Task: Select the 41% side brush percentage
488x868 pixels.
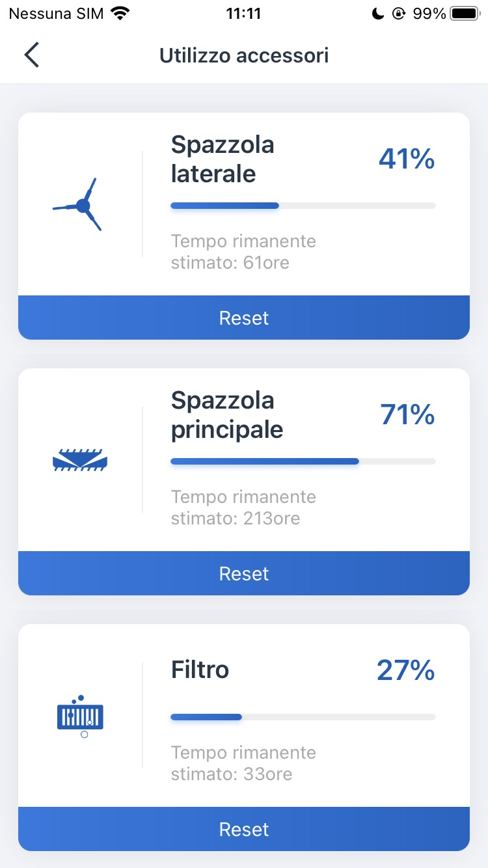Action: coord(407,159)
